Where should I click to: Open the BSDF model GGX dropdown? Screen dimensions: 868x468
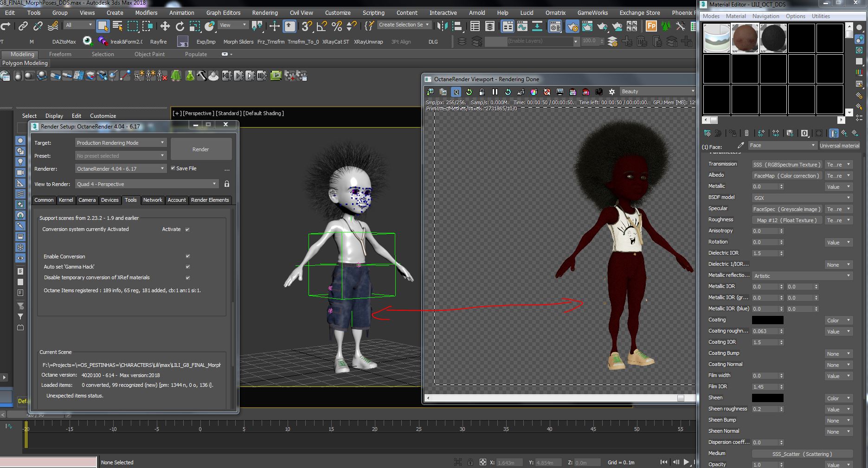[802, 198]
